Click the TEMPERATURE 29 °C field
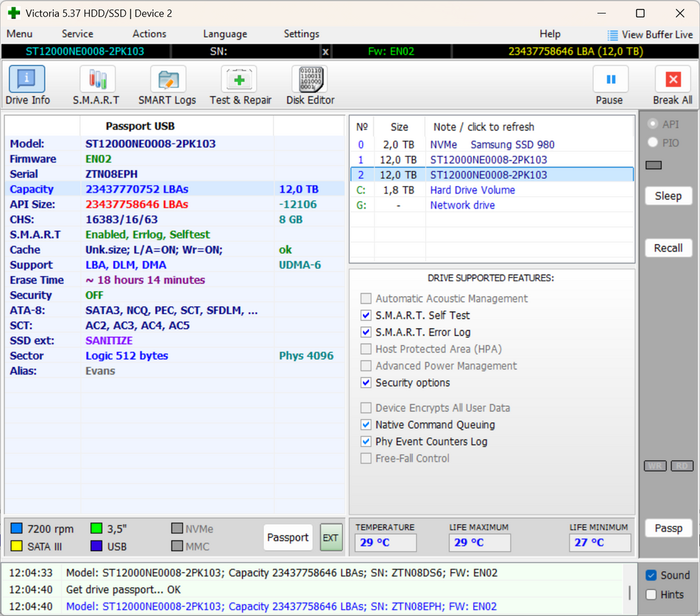The height and width of the screenshot is (616, 700). [386, 543]
